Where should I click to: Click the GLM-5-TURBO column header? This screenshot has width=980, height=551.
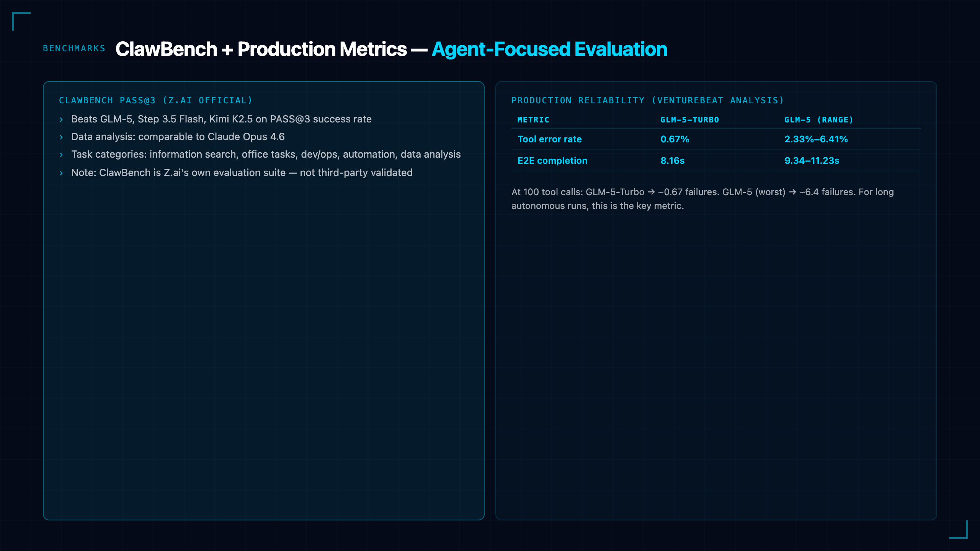pyautogui.click(x=689, y=120)
